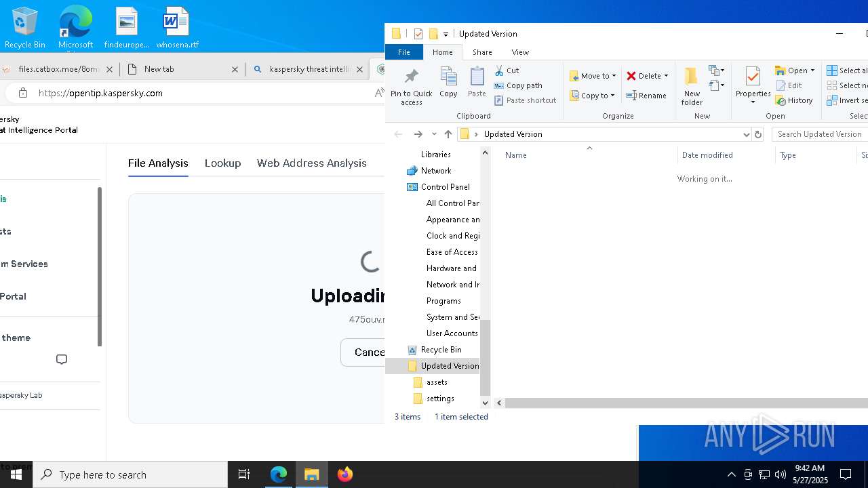Click the file list horizontal scrollbar
Viewport: 868px width, 488px height.
click(x=686, y=403)
